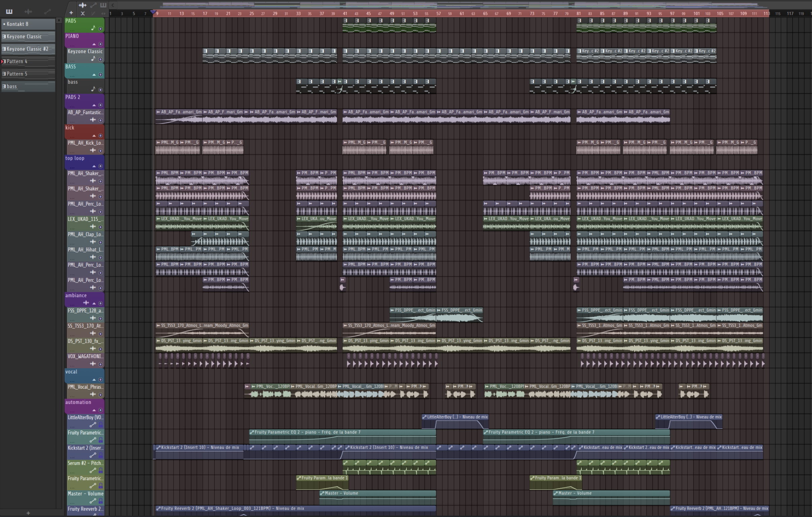812x517 pixels.
Task: Collapse the kick group
Action: pos(94,135)
